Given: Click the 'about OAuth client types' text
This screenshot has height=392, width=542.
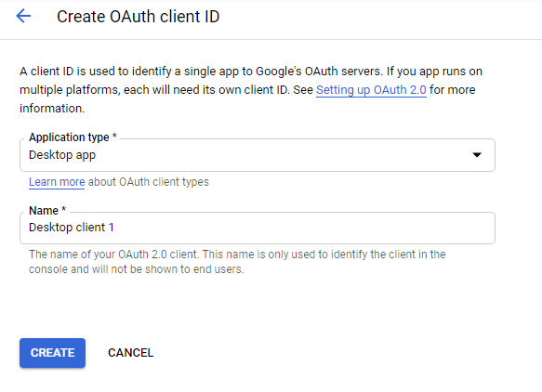Looking at the screenshot, I should [149, 182].
